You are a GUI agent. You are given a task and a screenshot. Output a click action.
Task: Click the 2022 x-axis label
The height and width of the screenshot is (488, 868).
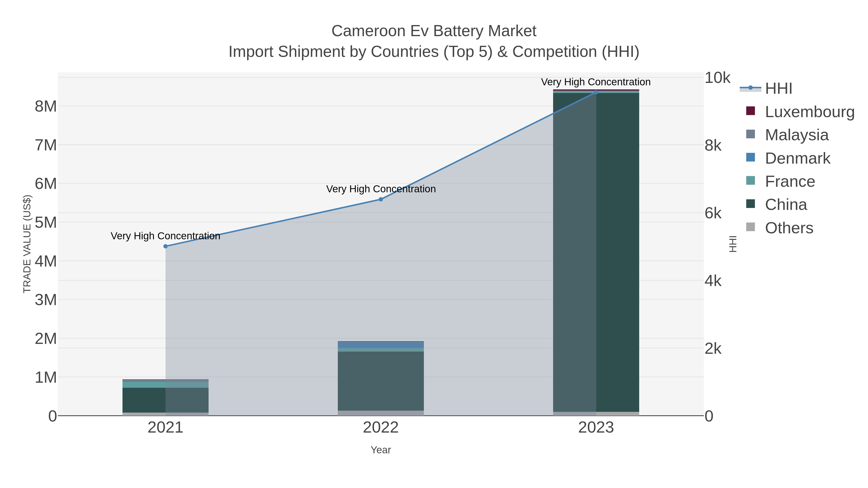381,428
